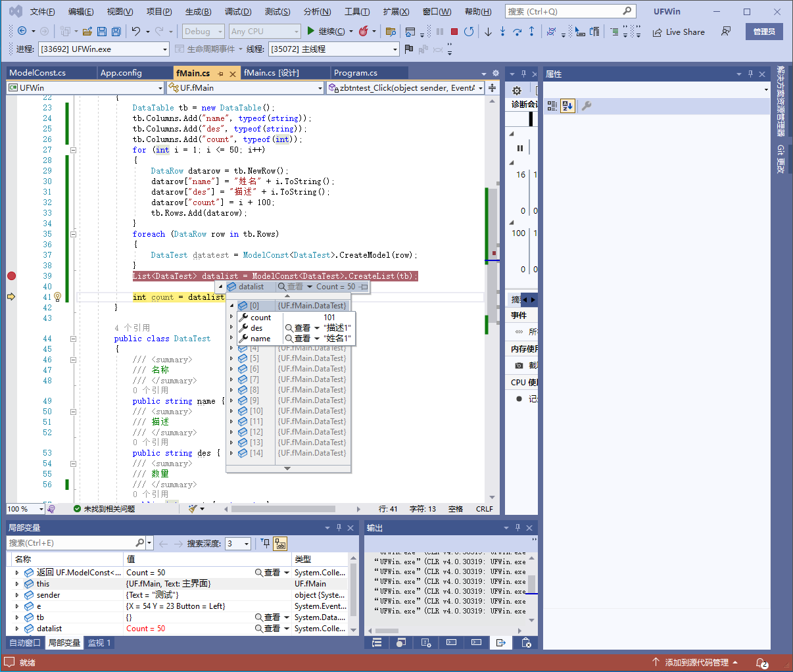This screenshot has height=672, width=793.
Task: Stop debugging with the red square
Action: point(454,32)
